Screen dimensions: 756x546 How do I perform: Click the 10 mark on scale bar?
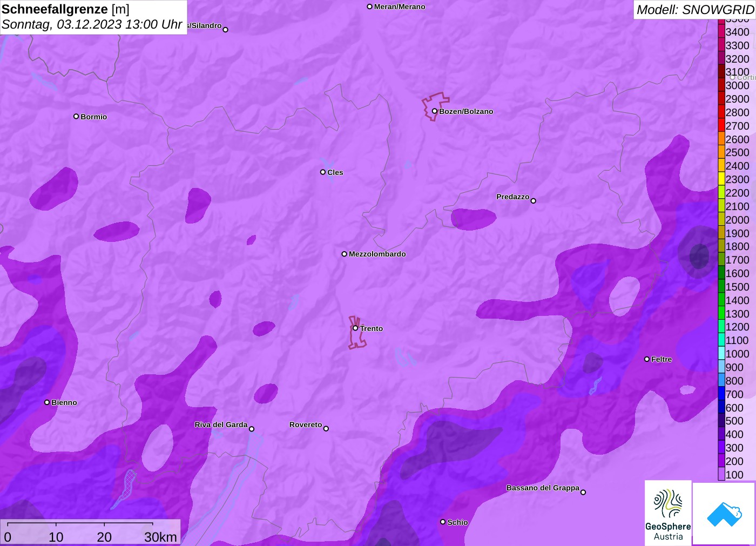(56, 537)
